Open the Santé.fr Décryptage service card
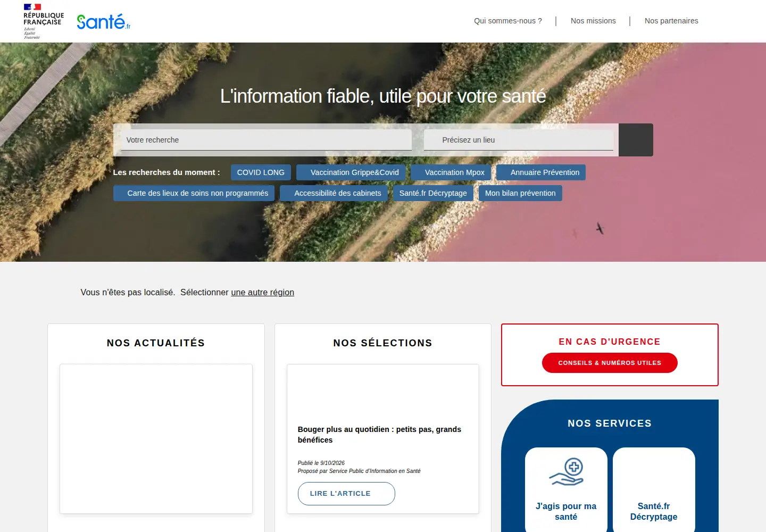The height and width of the screenshot is (532, 766). [x=654, y=489]
